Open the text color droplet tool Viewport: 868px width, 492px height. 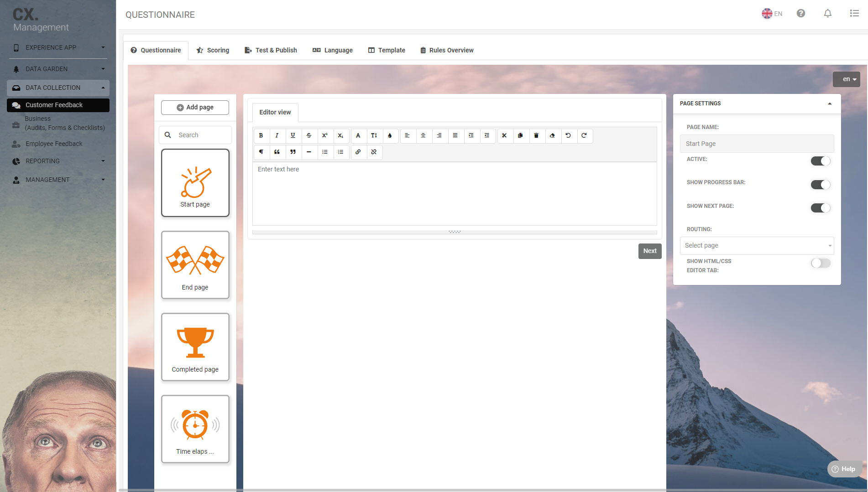(390, 135)
